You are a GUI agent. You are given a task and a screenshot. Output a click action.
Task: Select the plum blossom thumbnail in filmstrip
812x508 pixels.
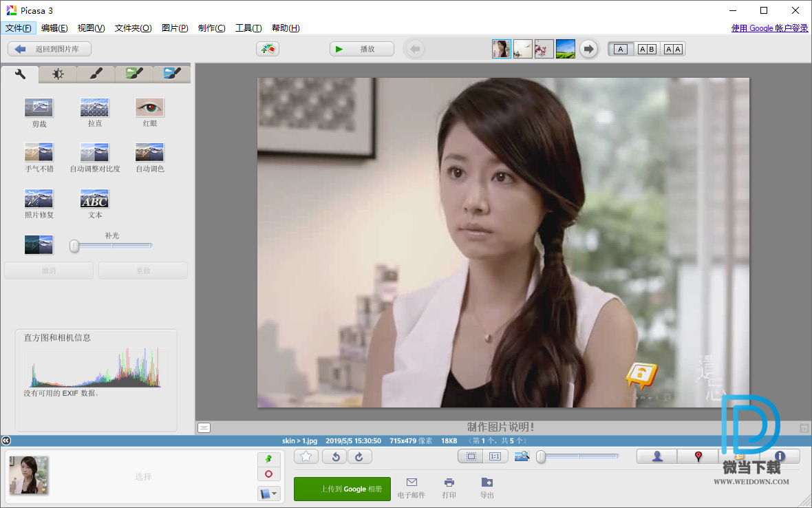click(544, 49)
